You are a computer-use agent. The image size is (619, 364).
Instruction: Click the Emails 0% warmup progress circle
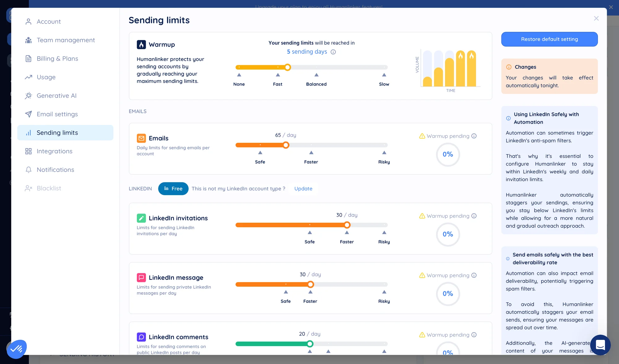(x=448, y=154)
